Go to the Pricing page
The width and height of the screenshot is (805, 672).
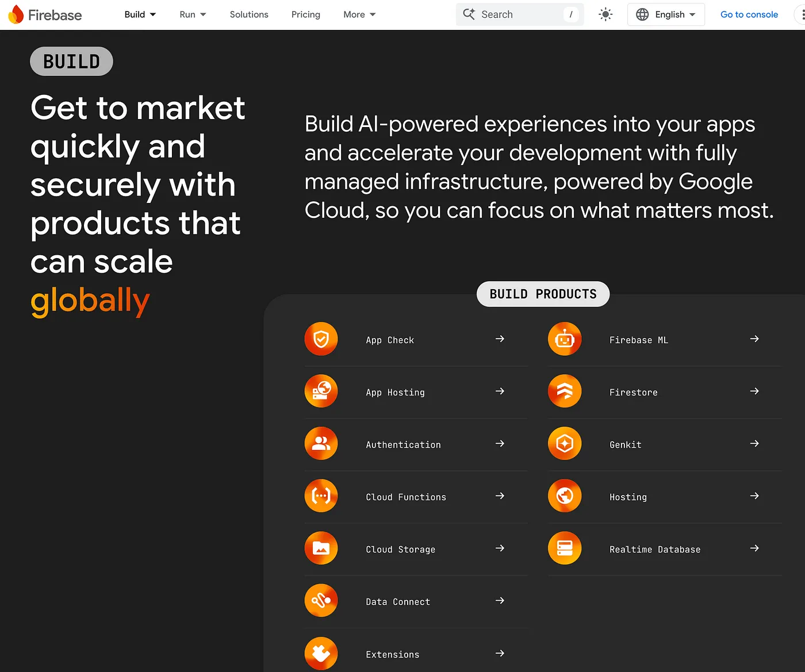pyautogui.click(x=306, y=14)
